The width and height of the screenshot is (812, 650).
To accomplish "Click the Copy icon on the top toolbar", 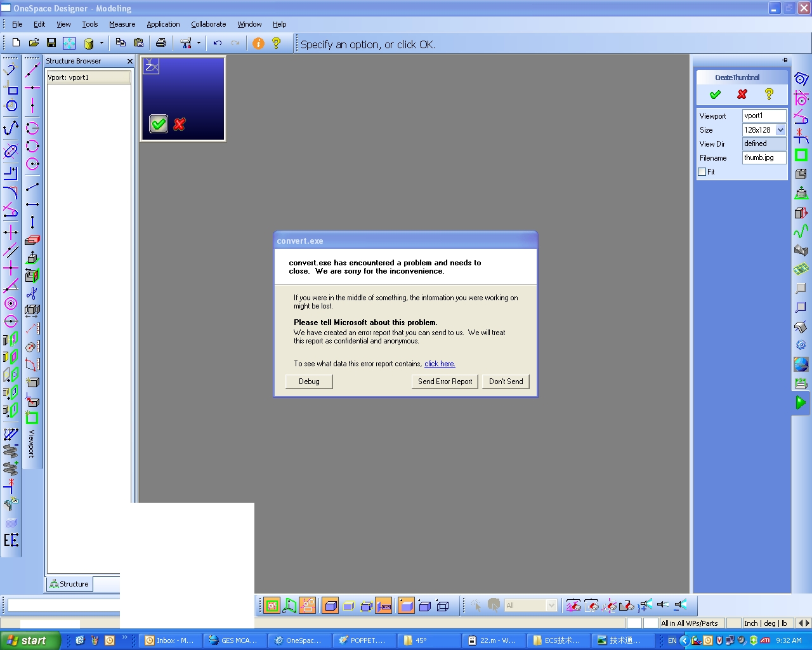I will (121, 43).
